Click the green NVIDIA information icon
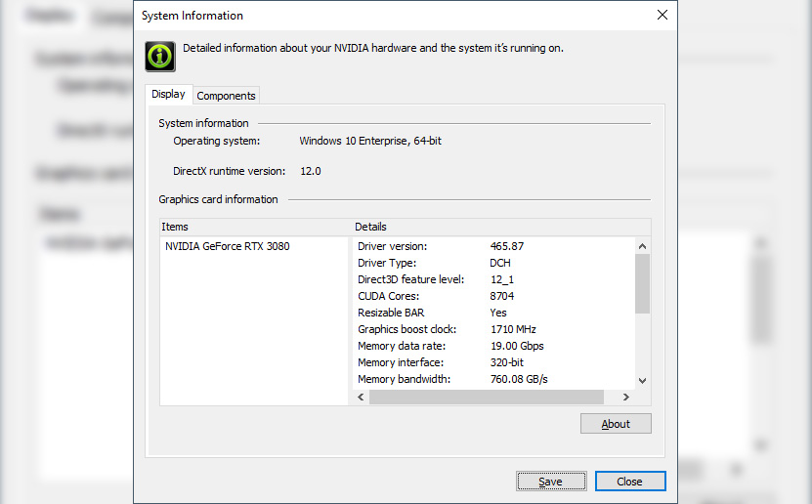Viewport: 812px width, 504px height. [x=160, y=57]
